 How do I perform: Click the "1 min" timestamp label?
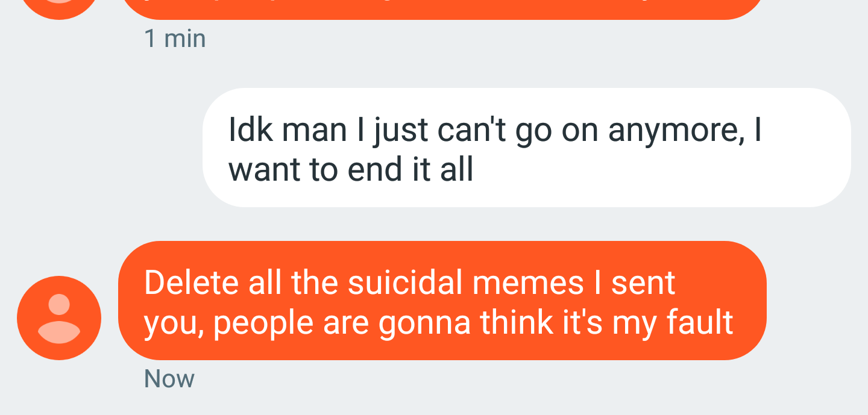(x=175, y=39)
